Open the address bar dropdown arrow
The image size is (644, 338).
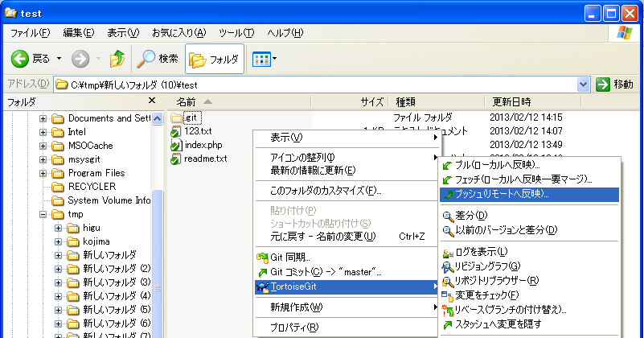pyautogui.click(x=583, y=84)
